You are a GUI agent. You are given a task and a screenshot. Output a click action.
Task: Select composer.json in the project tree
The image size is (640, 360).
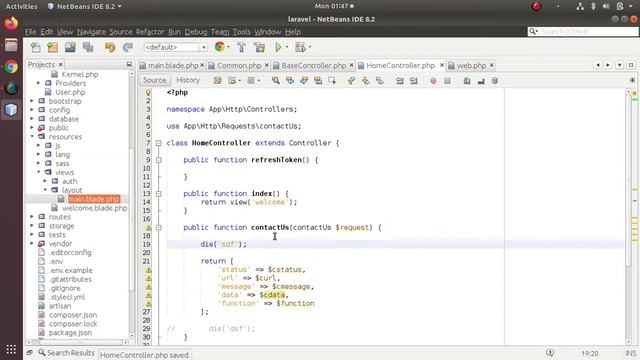(x=73, y=315)
